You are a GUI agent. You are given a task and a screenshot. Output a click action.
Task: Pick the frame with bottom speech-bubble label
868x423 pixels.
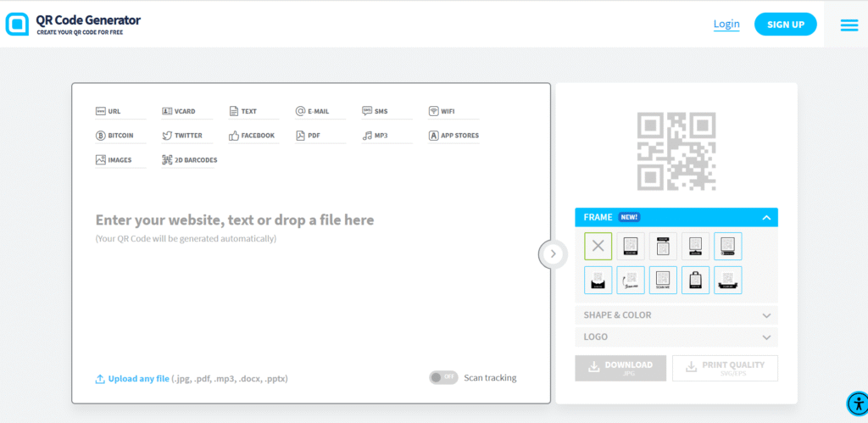695,247
